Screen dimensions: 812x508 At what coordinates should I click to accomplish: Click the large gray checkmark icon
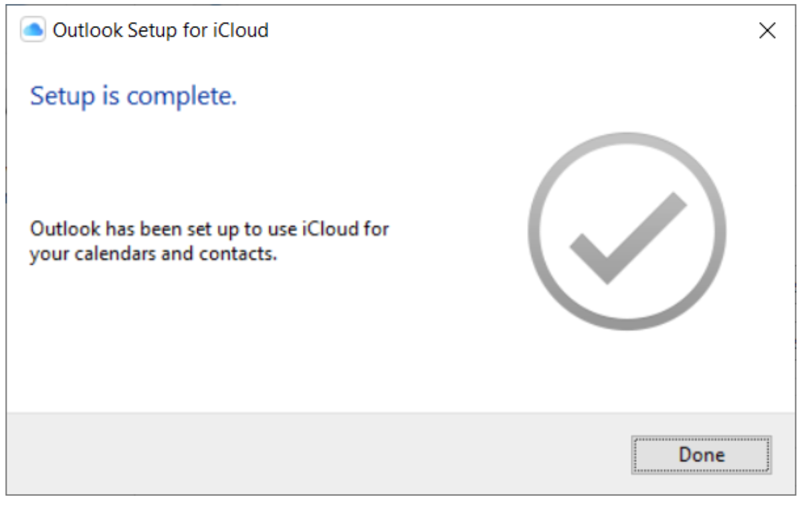point(628,239)
